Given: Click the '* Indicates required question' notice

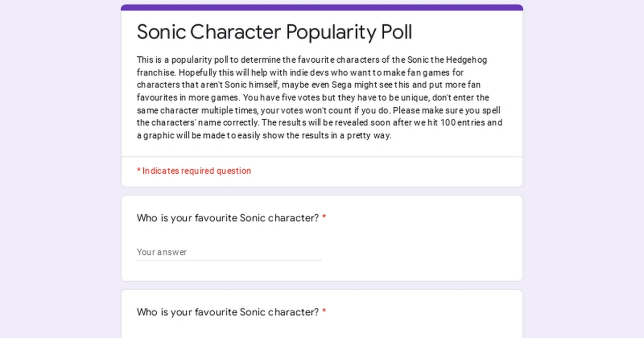Looking at the screenshot, I should click(194, 171).
